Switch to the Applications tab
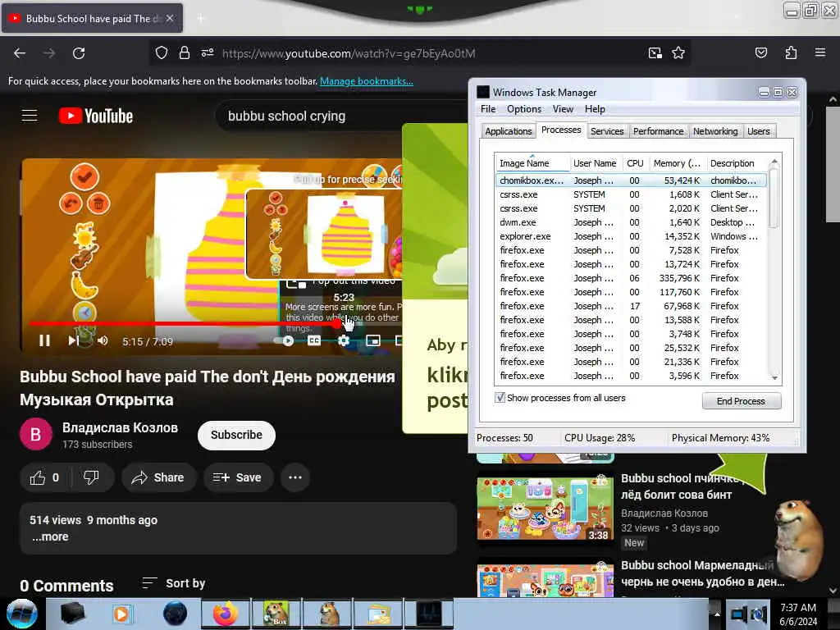Viewport: 840px width, 630px height. coord(508,131)
